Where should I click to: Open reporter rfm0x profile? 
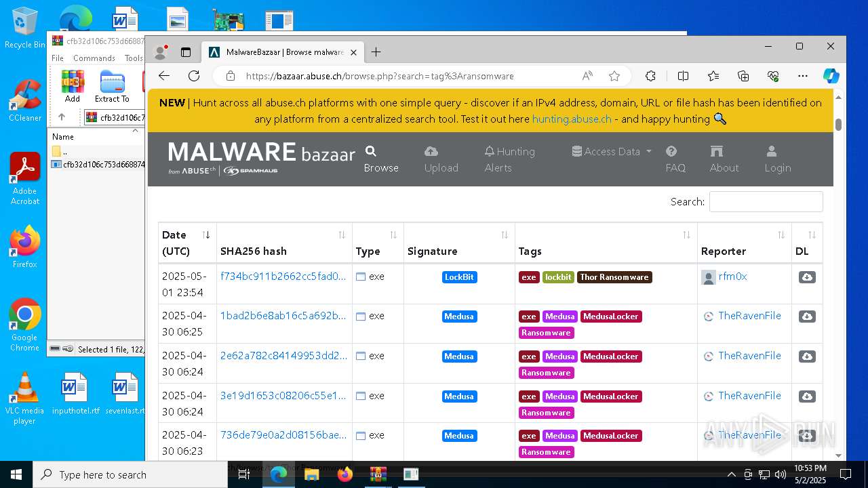pyautogui.click(x=732, y=277)
